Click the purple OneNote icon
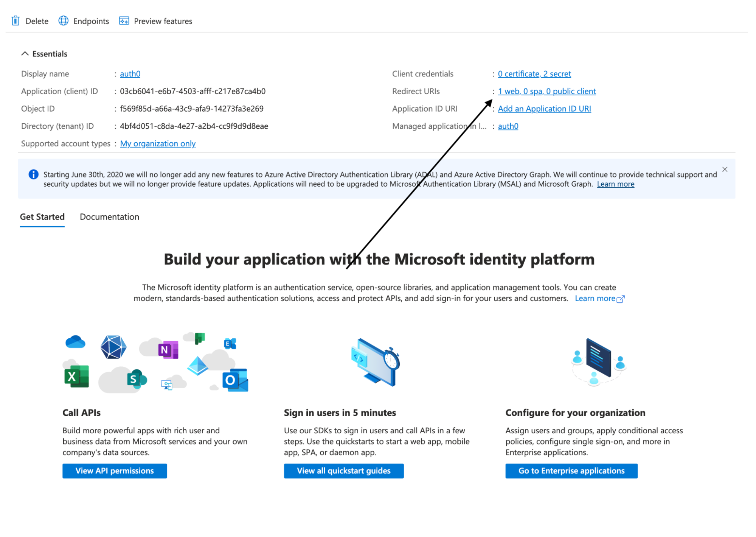This screenshot has height=537, width=756. point(168,350)
